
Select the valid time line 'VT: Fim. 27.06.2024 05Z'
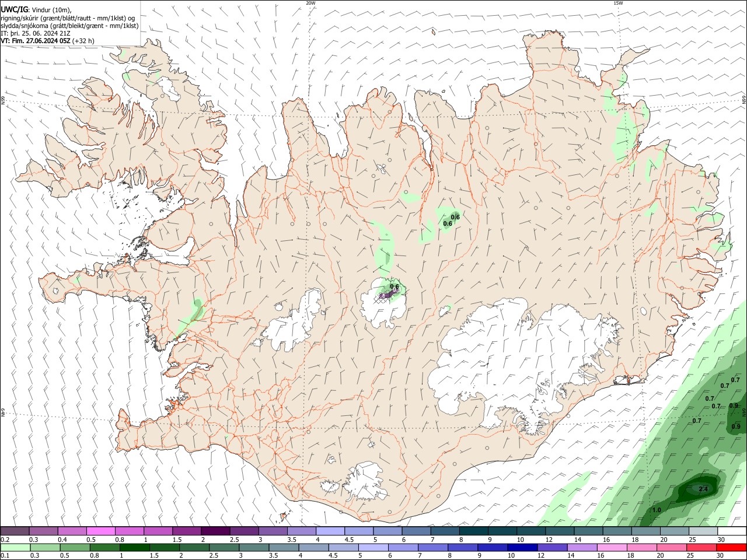[36, 41]
